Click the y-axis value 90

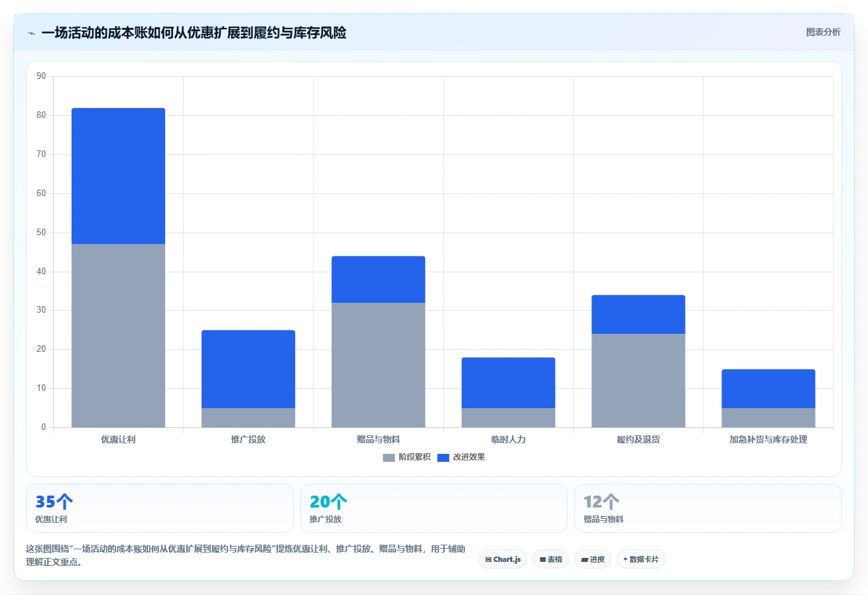pyautogui.click(x=41, y=76)
